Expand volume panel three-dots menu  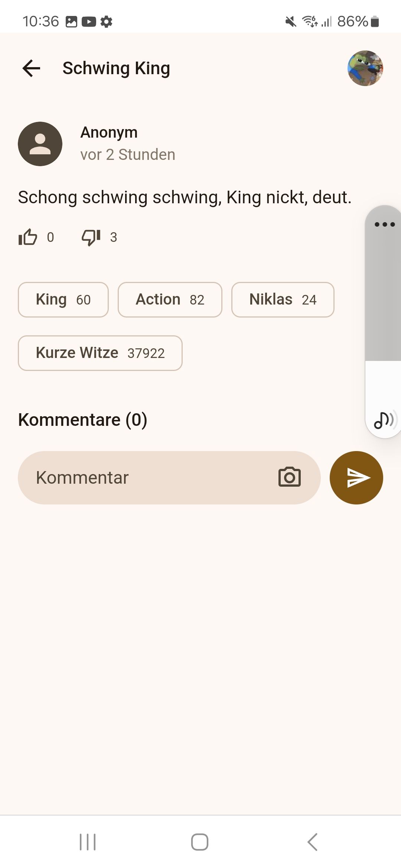coord(385,224)
